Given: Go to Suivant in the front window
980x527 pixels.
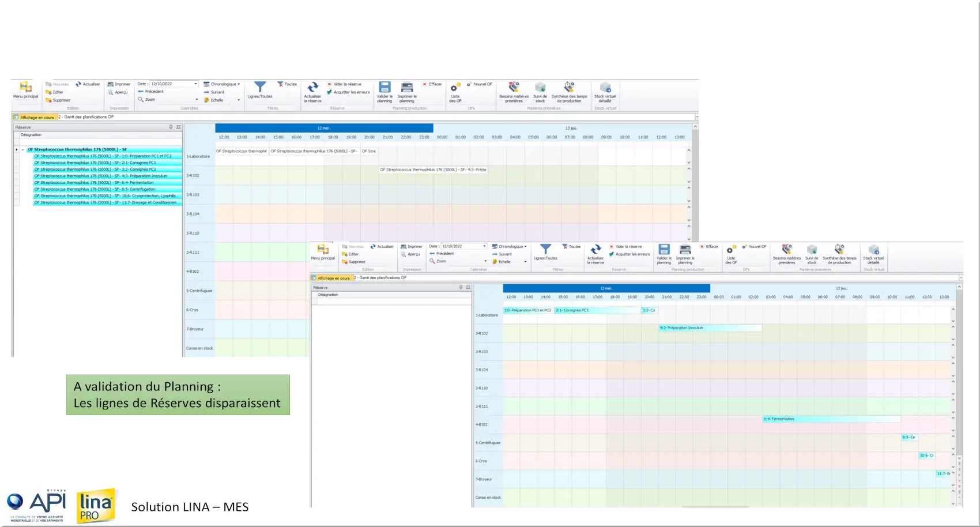Looking at the screenshot, I should (502, 254).
